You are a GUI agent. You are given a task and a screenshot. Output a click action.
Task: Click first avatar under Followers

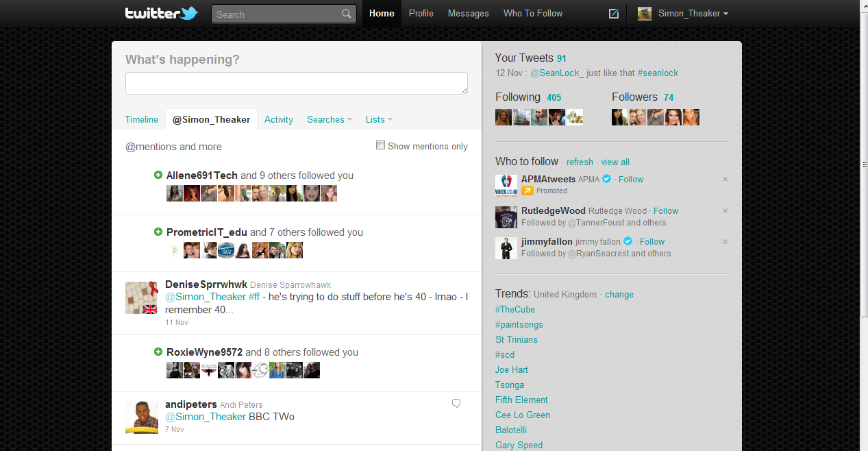[620, 117]
